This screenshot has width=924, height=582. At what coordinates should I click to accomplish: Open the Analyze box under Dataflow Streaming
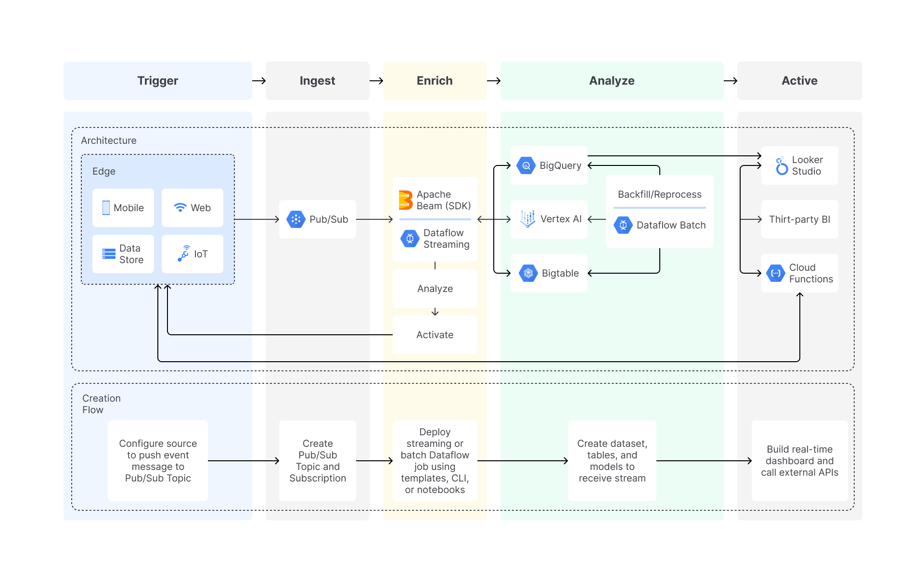pyautogui.click(x=435, y=289)
